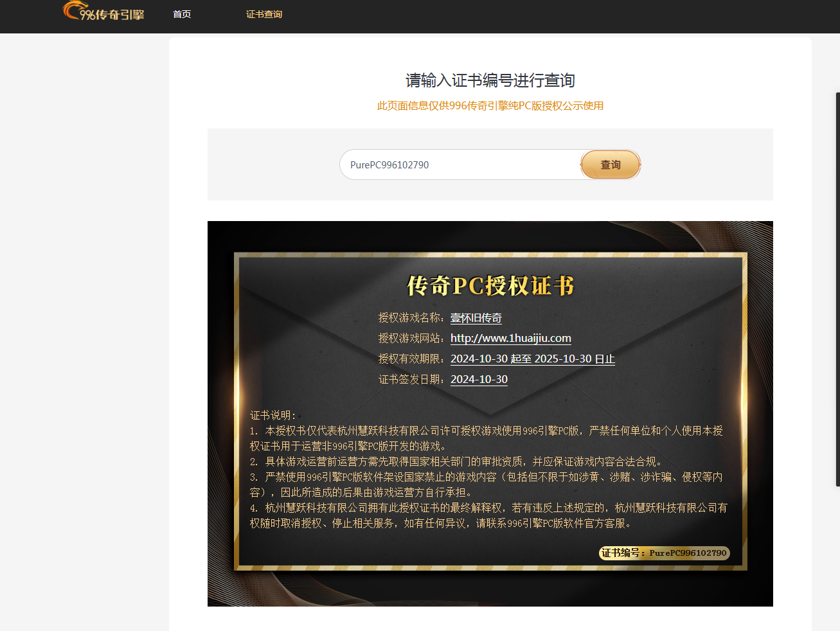The height and width of the screenshot is (631, 840).
Task: Click the 查询 search button
Action: [611, 164]
